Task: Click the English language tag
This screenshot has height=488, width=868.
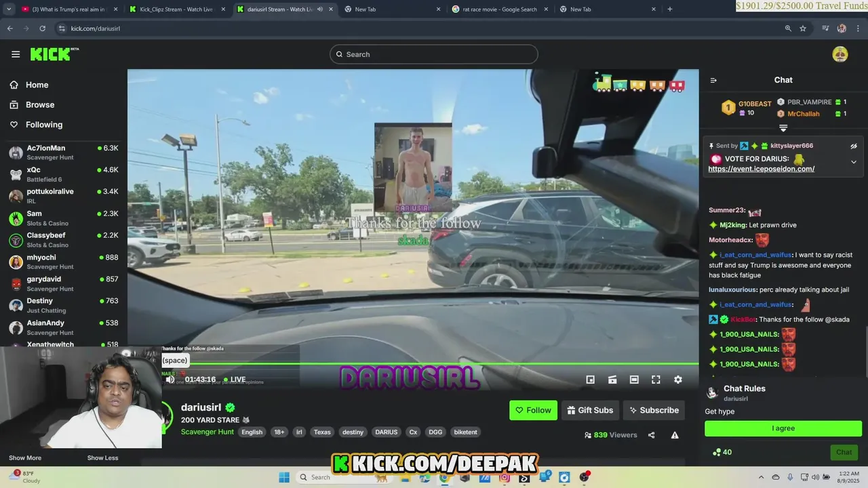Action: coord(252,432)
